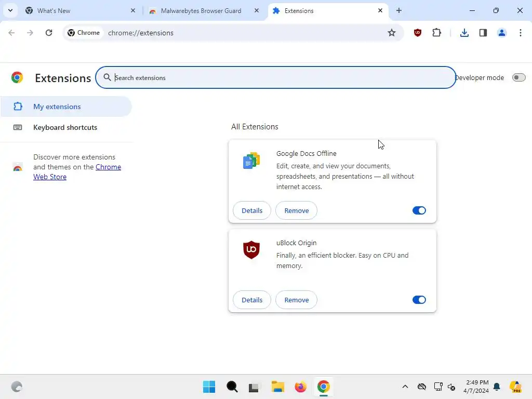The image size is (532, 399).
Task: Close the Extensions tab
Action: coord(380,10)
